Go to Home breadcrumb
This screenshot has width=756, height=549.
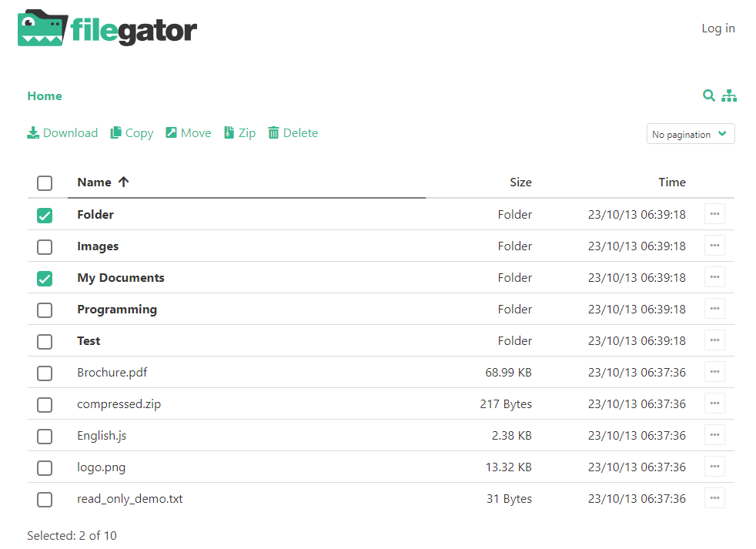tap(45, 96)
